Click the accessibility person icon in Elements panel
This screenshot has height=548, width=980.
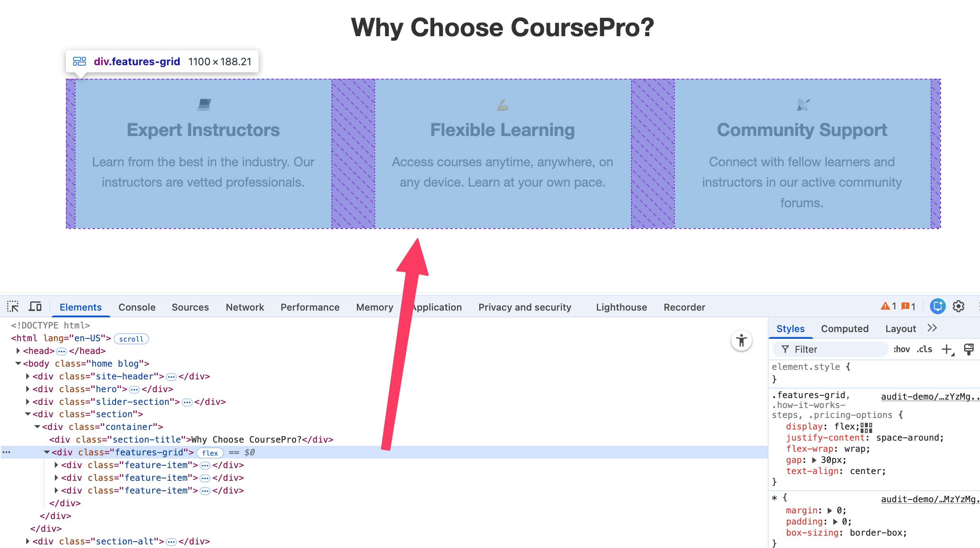point(742,340)
